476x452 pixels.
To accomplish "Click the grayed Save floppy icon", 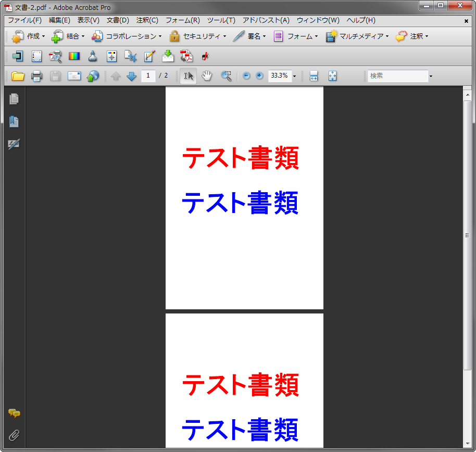I will click(55, 76).
